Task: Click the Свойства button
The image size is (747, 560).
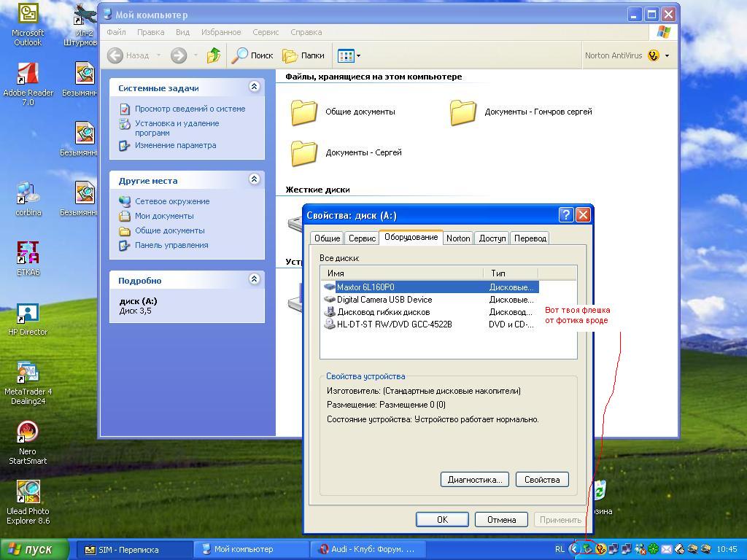Action: 541,479
